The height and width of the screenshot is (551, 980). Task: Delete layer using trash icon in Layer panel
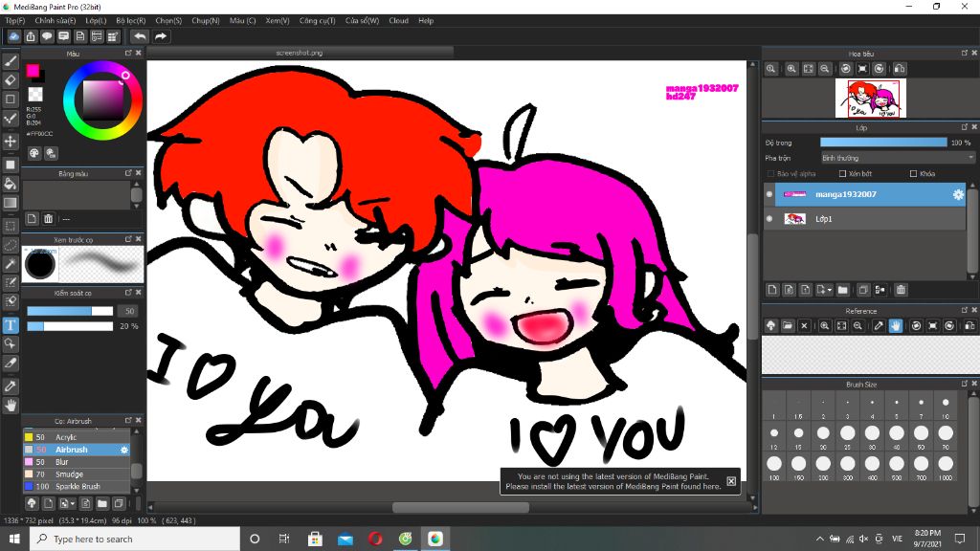[901, 290]
